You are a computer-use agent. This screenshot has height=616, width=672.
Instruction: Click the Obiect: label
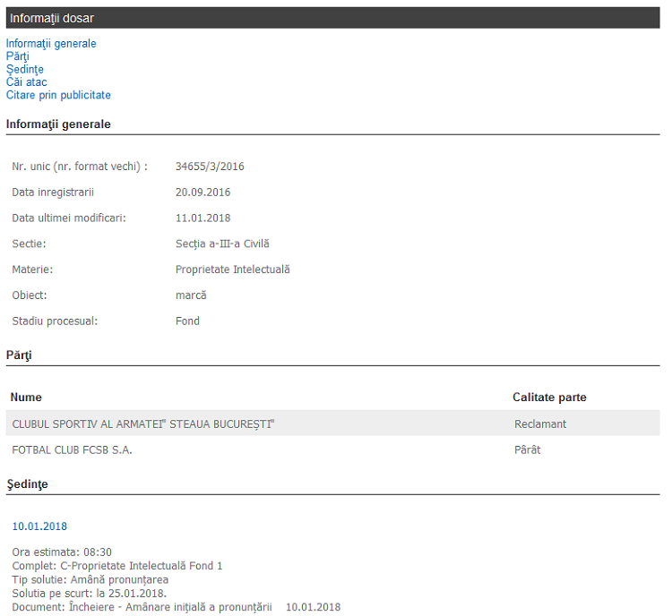30,295
